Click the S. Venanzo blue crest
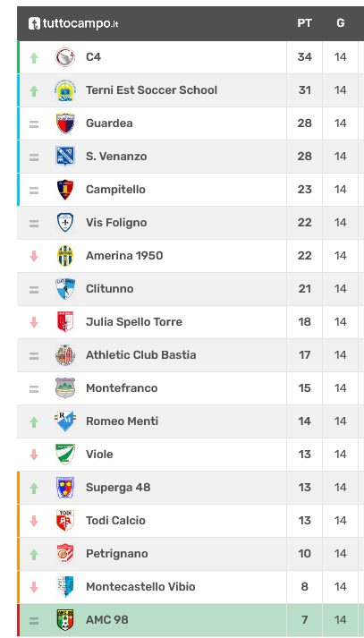Image resolution: width=364 pixels, height=638 pixels. [x=65, y=157]
